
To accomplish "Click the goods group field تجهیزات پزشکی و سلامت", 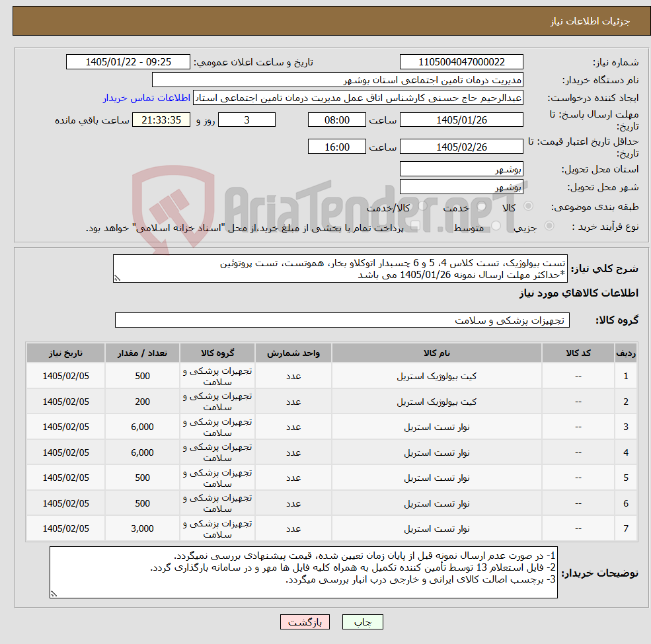I will coord(342,320).
